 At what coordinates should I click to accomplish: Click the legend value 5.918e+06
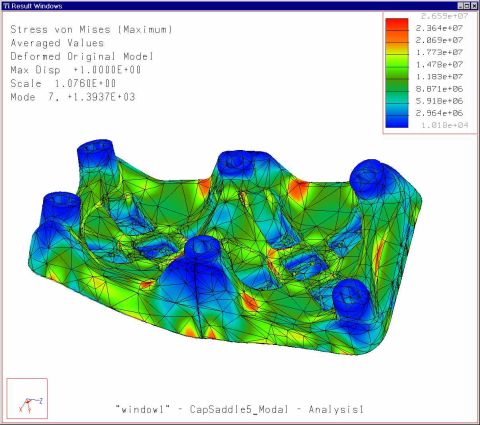pos(439,101)
